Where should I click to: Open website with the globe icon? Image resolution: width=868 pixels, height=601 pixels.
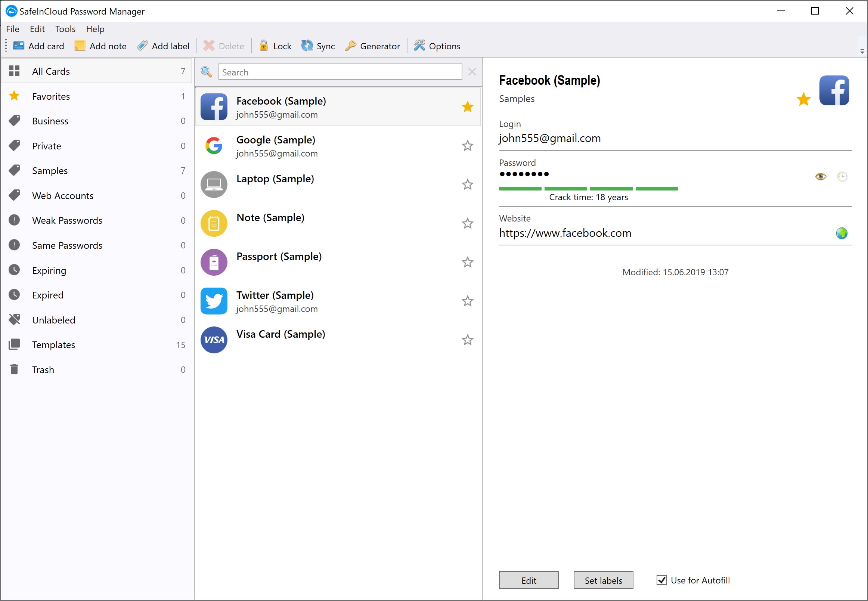click(841, 233)
